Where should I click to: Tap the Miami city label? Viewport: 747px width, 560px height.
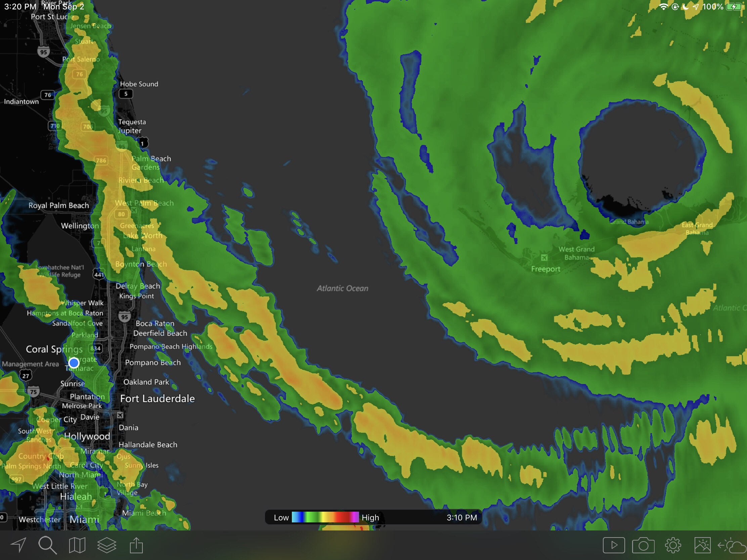(x=84, y=519)
